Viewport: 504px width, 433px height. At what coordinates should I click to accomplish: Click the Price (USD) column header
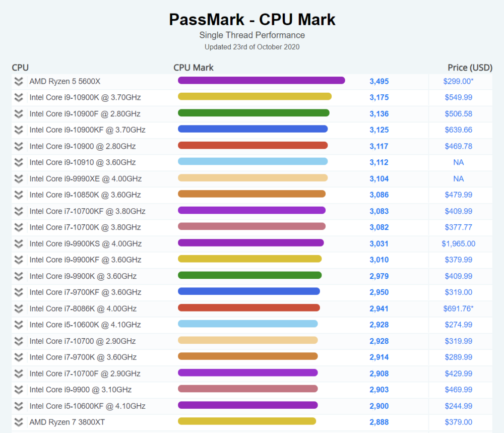tap(470, 68)
